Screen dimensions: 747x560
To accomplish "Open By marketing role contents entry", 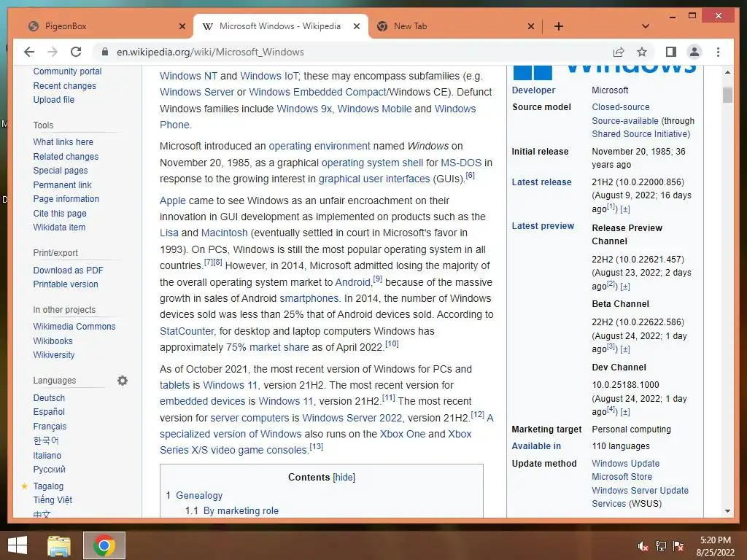I will tap(241, 510).
